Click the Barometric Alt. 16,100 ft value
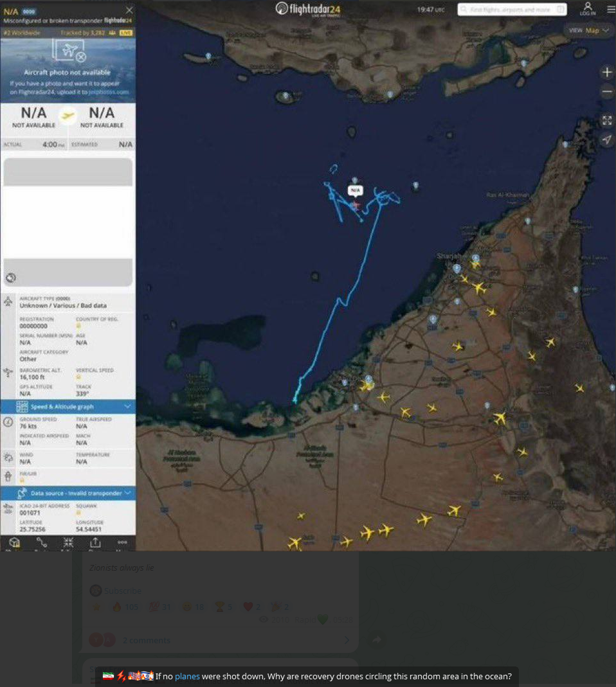This screenshot has width=616, height=687. coord(32,377)
